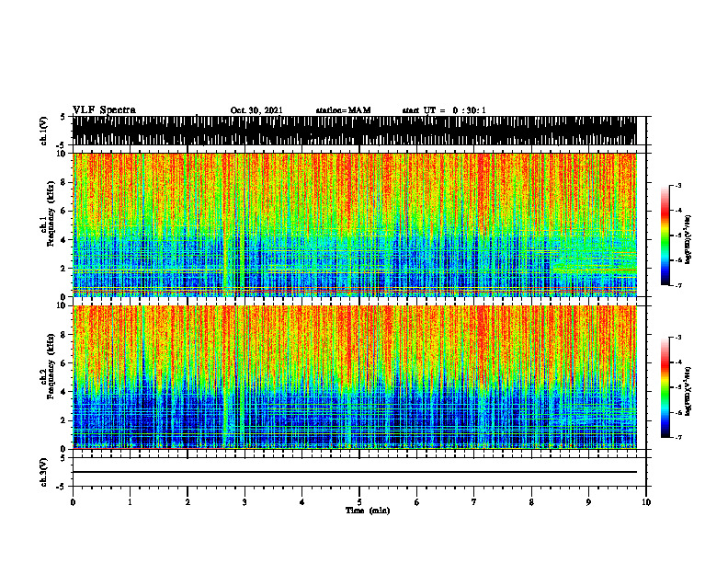Image resolution: width=728 pixels, height=563 pixels.
Task: Click time axis tick label '0'
Action: [73, 502]
